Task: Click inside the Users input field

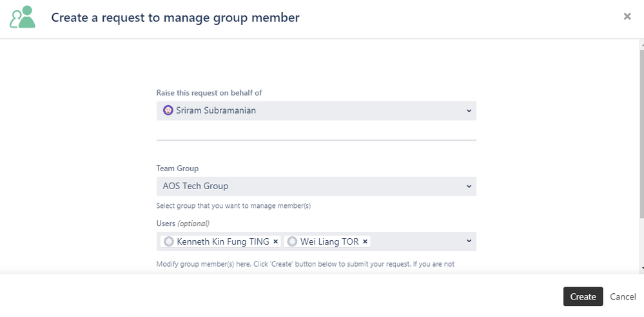Action: click(x=417, y=241)
